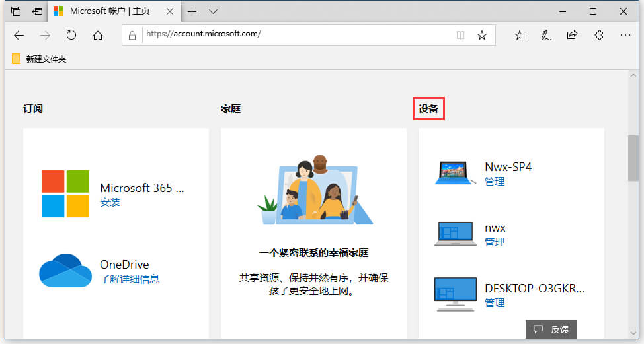The image size is (644, 344).
Task: Open the favorites hub icon
Action: (520, 35)
